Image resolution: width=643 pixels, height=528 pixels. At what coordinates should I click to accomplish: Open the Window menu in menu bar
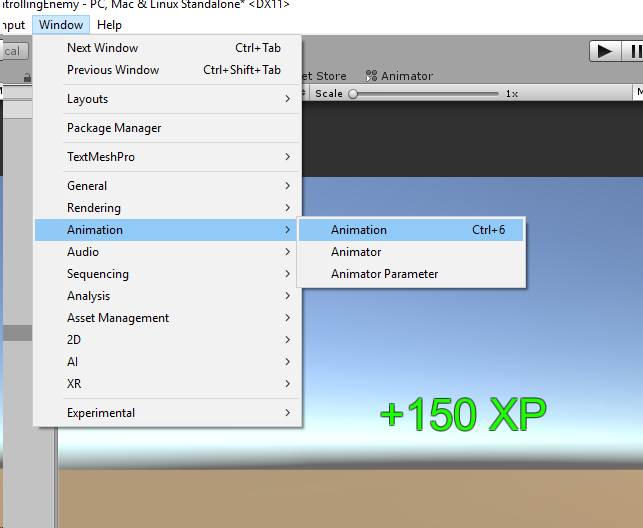(x=61, y=25)
